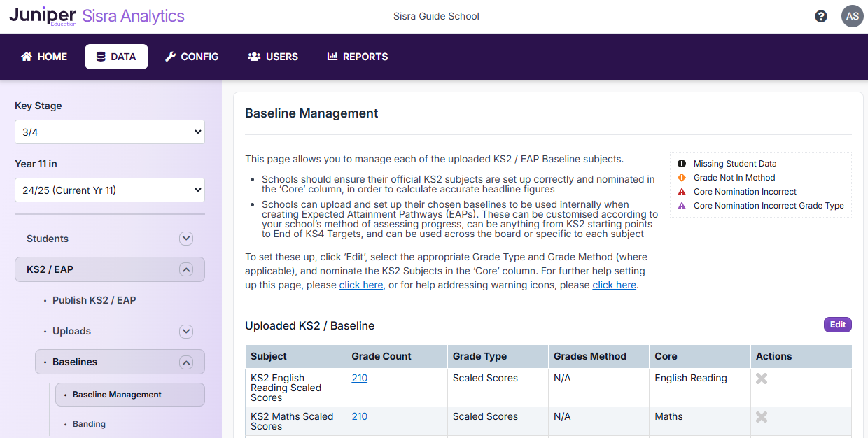Expand the Uploads submenu chevron
Image resolution: width=868 pixels, height=438 pixels.
coord(185,331)
